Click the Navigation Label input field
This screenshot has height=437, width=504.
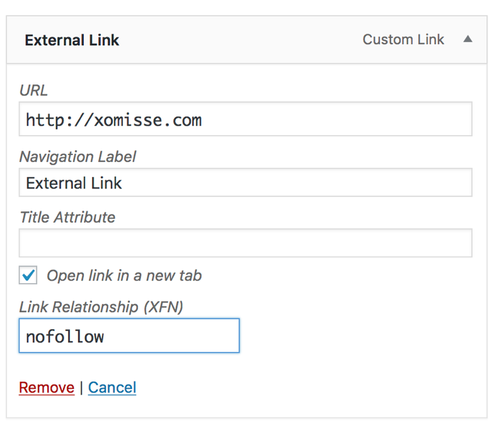pos(245,182)
